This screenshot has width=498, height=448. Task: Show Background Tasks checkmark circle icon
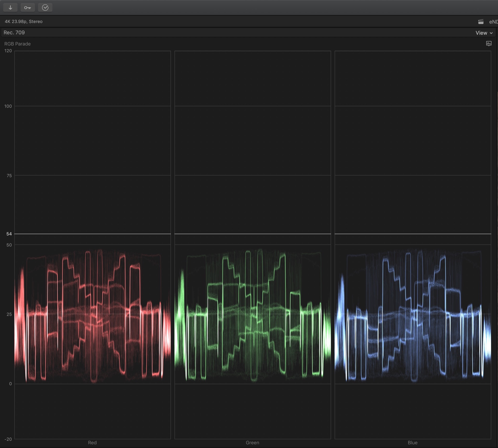point(45,8)
